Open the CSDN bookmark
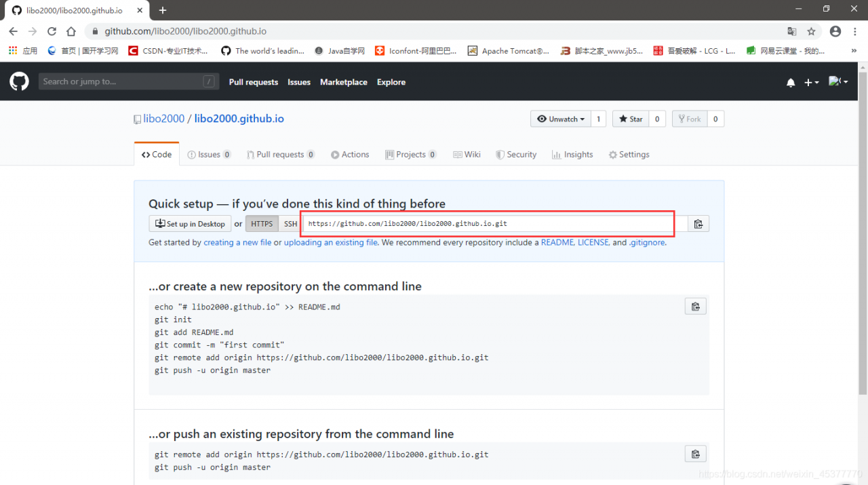Image resolution: width=868 pixels, height=485 pixels. click(168, 51)
